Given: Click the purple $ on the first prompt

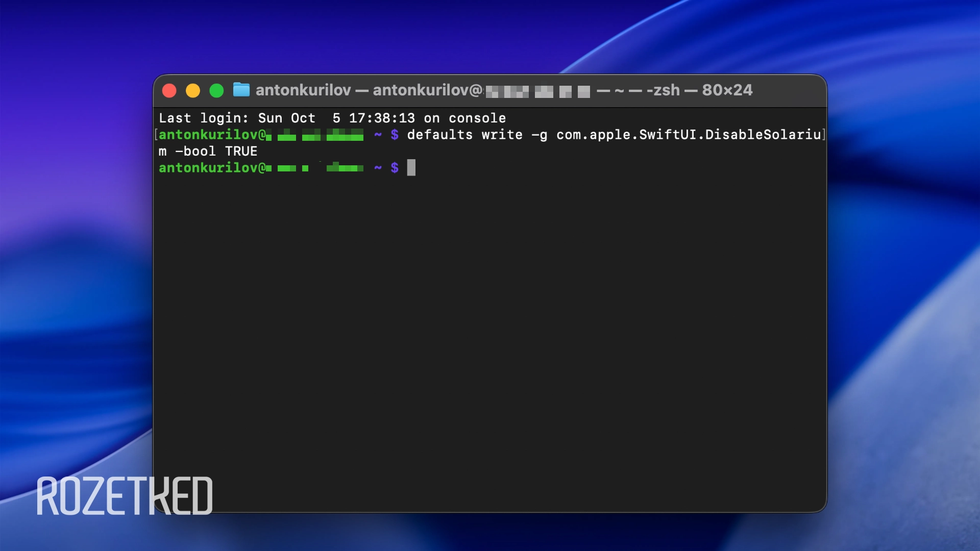Looking at the screenshot, I should click(x=395, y=135).
